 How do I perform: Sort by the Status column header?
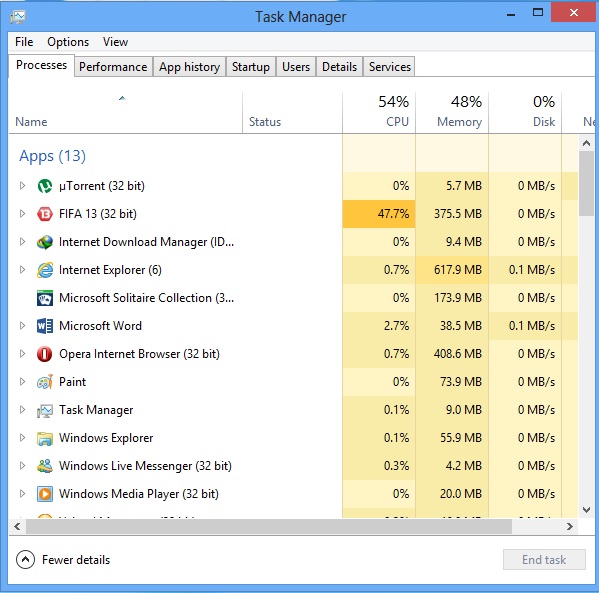click(x=292, y=113)
